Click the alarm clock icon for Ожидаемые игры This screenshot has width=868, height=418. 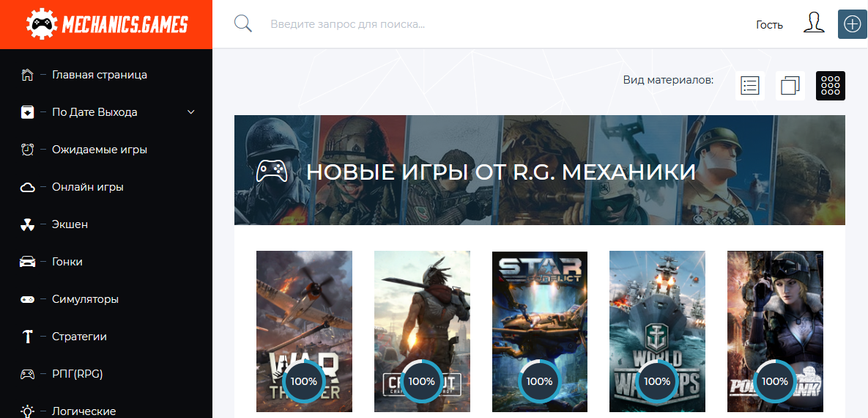27,149
